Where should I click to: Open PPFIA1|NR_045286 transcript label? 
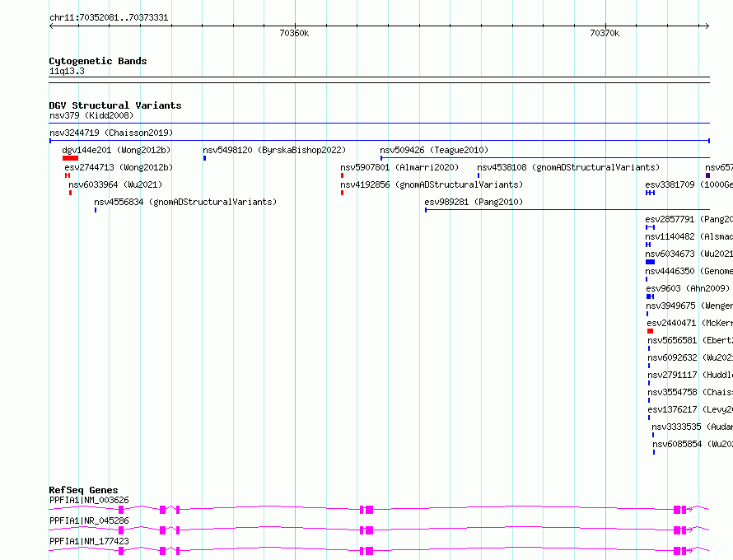89,520
